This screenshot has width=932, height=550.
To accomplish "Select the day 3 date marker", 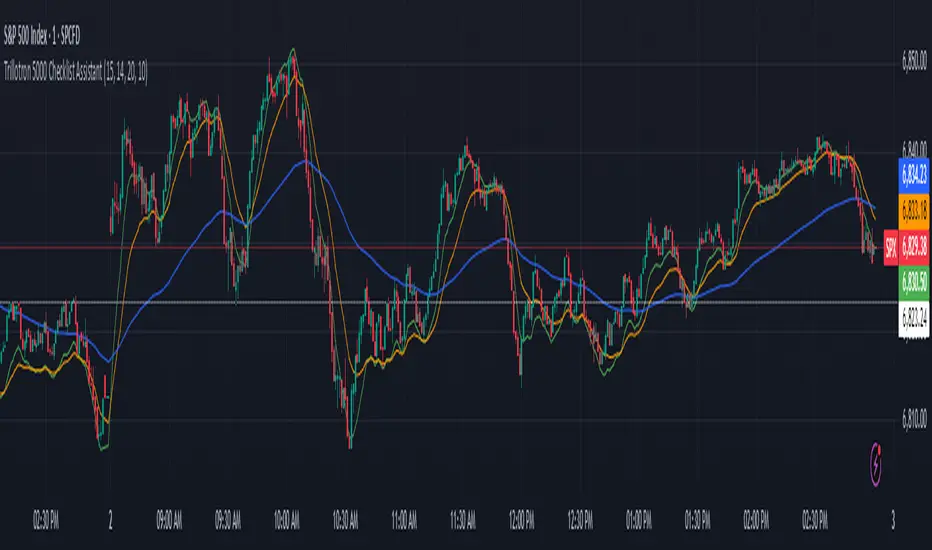I will (893, 521).
